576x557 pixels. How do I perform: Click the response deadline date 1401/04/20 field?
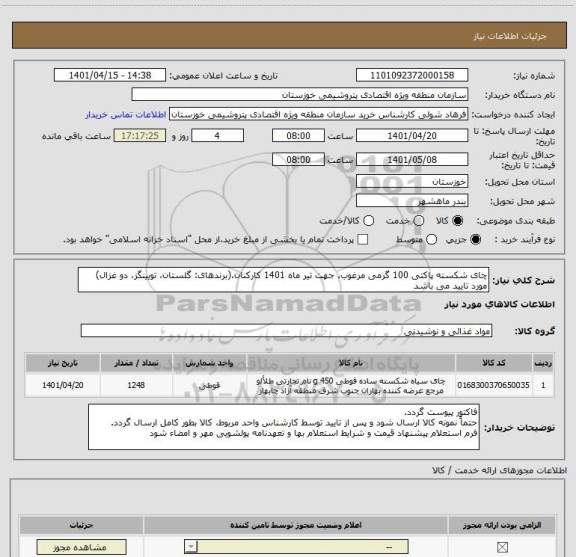412,136
